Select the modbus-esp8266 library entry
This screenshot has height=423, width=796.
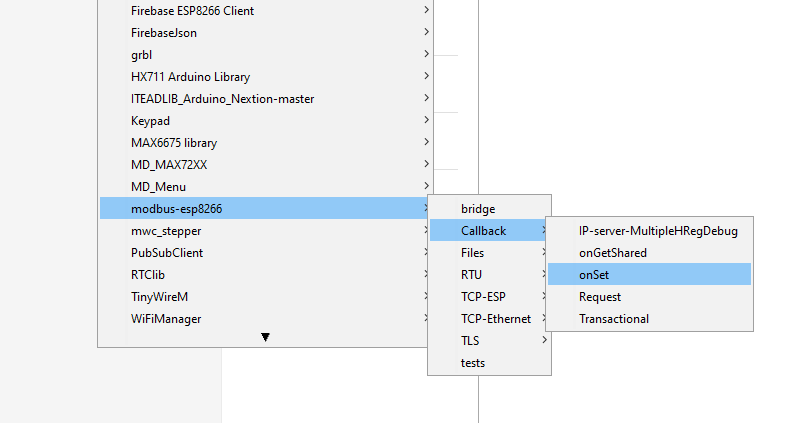pyautogui.click(x=264, y=209)
